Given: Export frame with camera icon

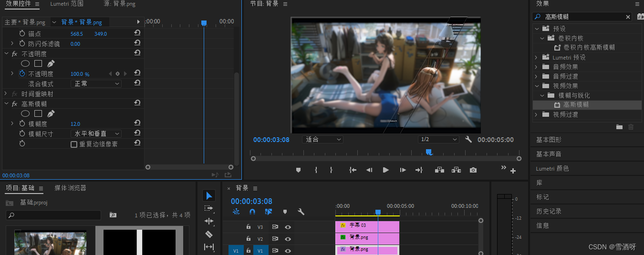Looking at the screenshot, I should tap(473, 170).
